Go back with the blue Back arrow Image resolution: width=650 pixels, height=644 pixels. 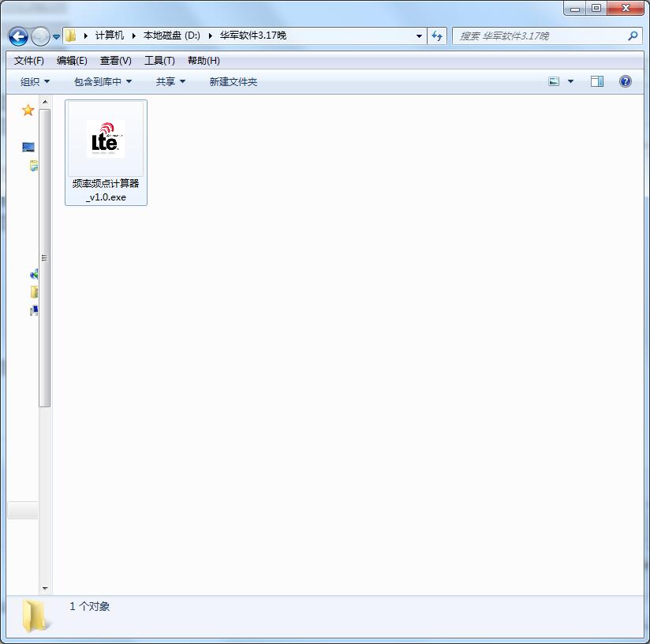click(x=18, y=36)
